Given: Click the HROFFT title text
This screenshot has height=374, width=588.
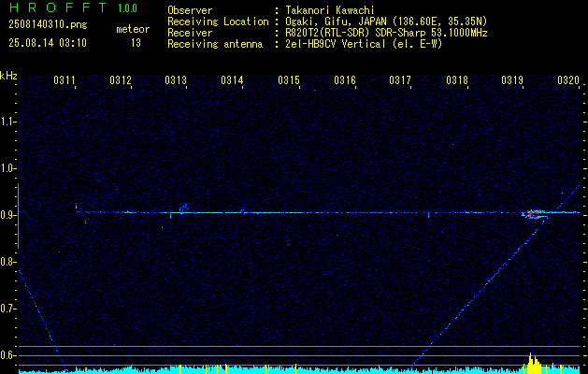Looking at the screenshot, I should point(59,7).
